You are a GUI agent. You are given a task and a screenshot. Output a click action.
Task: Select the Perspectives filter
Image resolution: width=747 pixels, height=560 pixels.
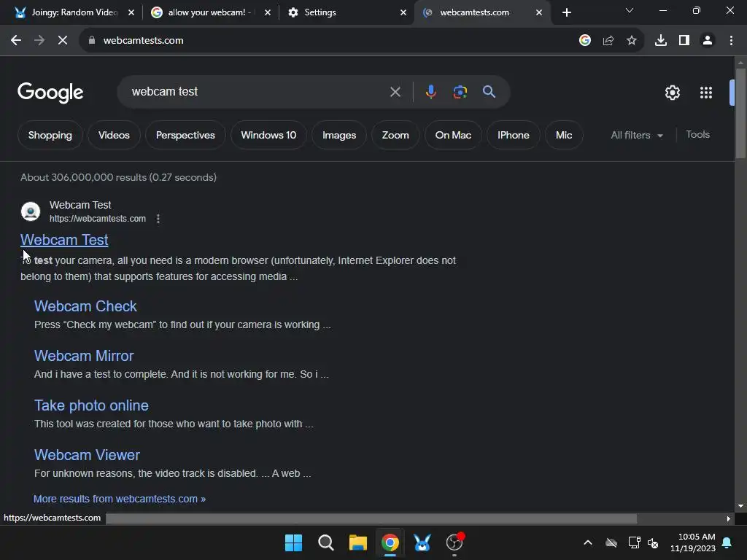185,135
